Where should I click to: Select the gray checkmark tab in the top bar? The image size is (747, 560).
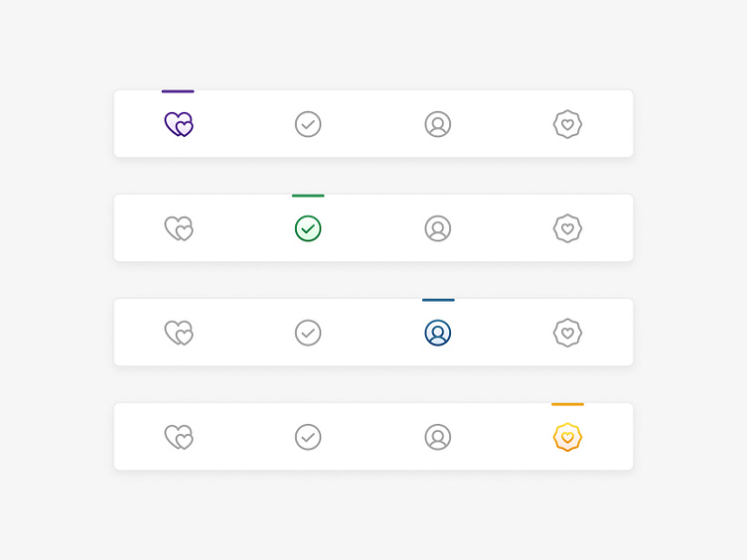[x=308, y=124]
